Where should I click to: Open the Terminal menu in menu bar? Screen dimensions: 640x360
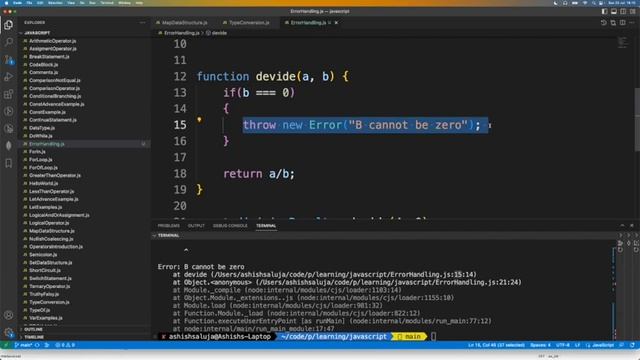(107, 3)
